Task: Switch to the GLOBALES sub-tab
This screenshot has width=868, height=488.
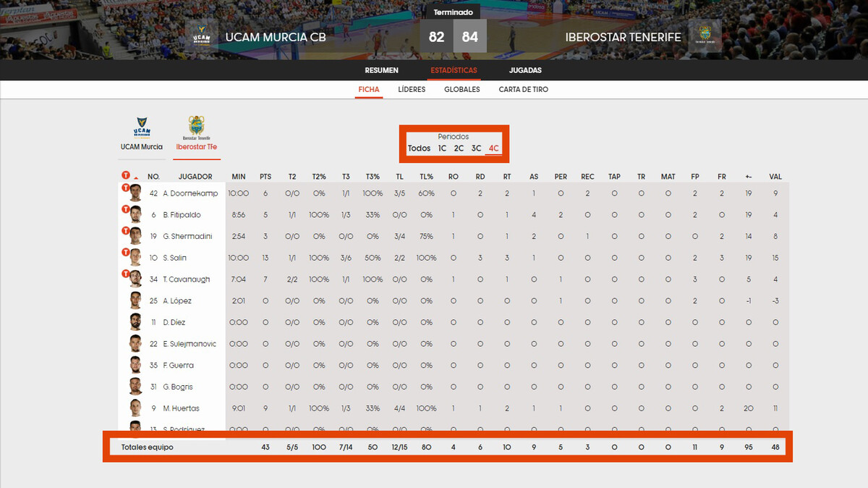Action: 462,90
